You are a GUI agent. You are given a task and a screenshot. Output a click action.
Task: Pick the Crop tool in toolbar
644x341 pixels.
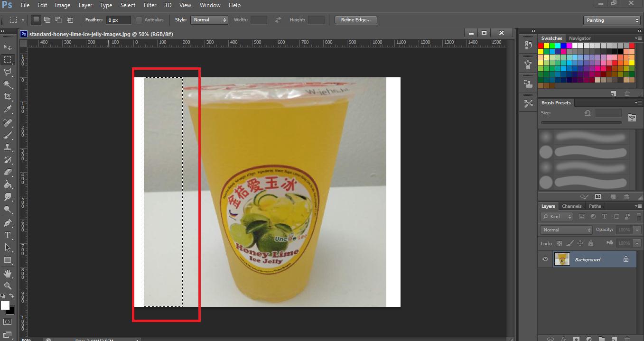click(8, 97)
